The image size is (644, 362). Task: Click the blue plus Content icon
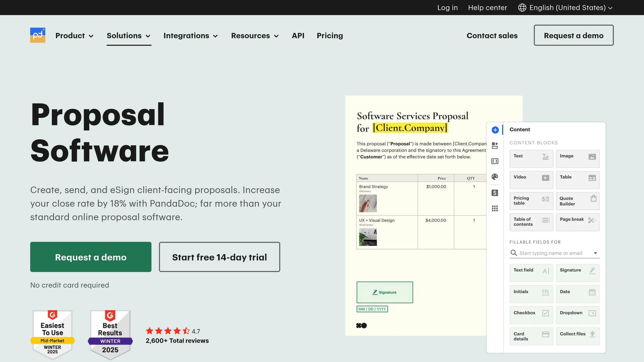[495, 130]
